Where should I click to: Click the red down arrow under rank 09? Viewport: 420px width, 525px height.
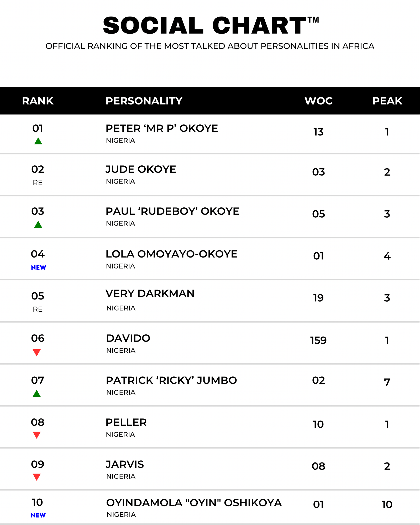37,477
